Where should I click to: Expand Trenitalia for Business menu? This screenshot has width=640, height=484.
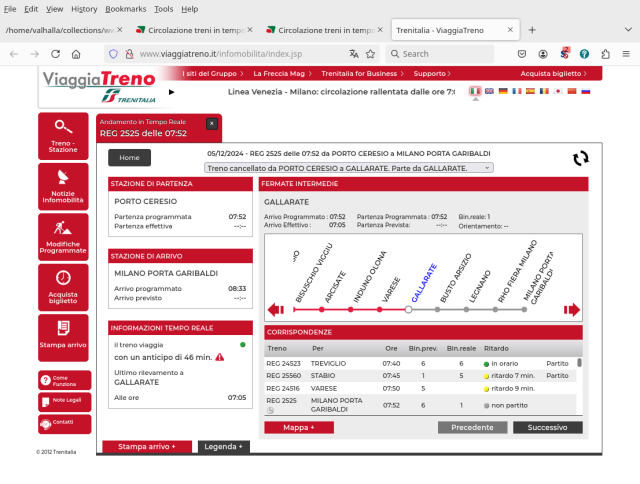[x=362, y=73]
